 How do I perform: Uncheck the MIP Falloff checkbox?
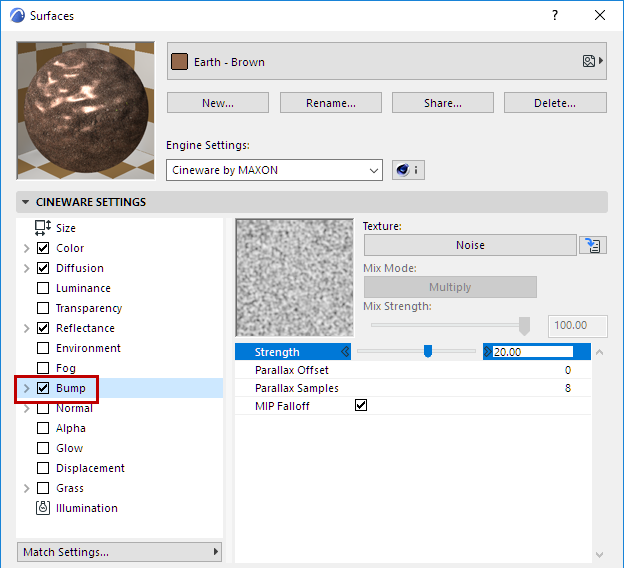click(361, 405)
